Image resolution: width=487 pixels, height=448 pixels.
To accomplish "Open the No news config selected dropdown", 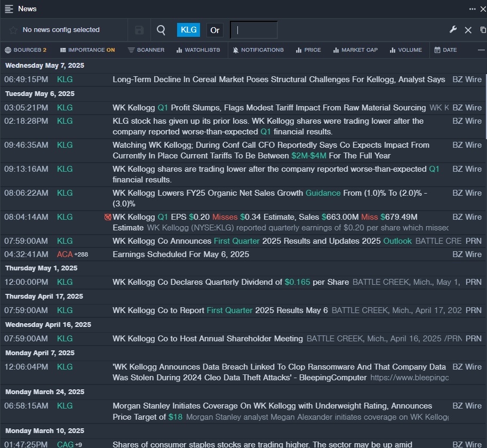I will point(61,30).
